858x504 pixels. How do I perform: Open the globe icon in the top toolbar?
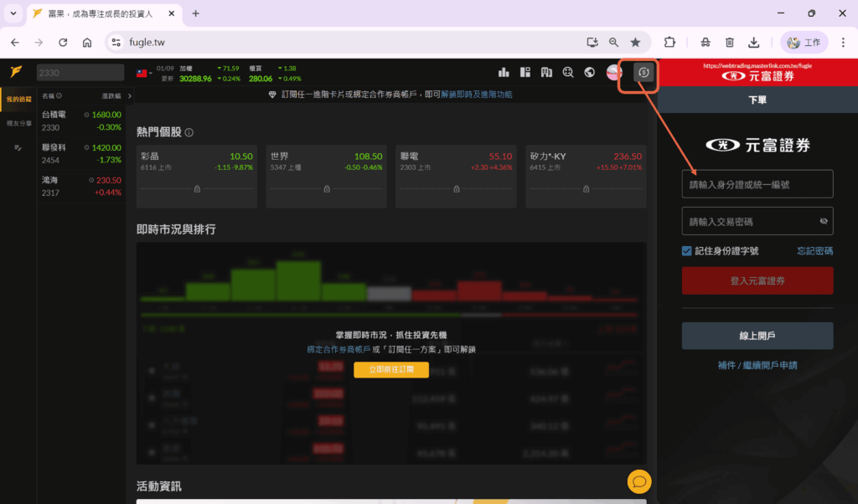[590, 73]
